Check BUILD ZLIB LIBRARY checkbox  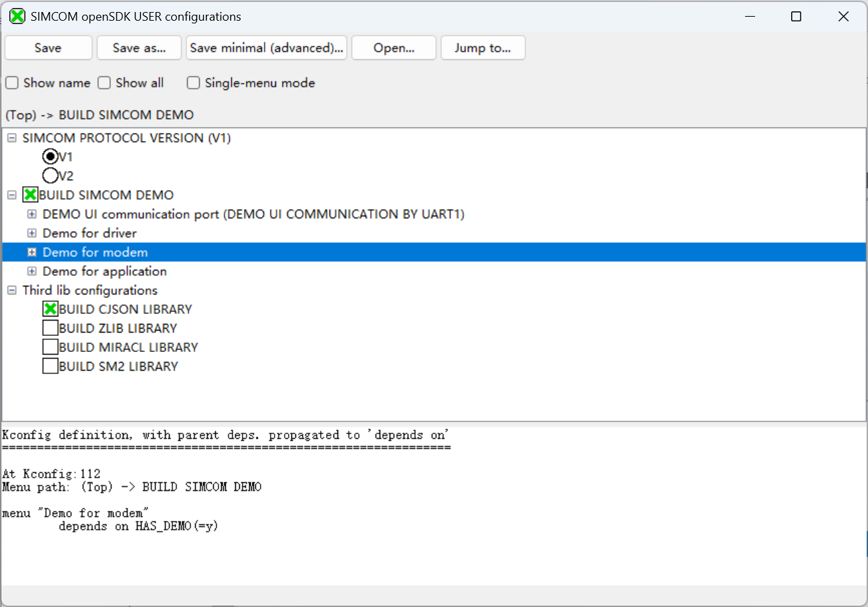point(50,328)
